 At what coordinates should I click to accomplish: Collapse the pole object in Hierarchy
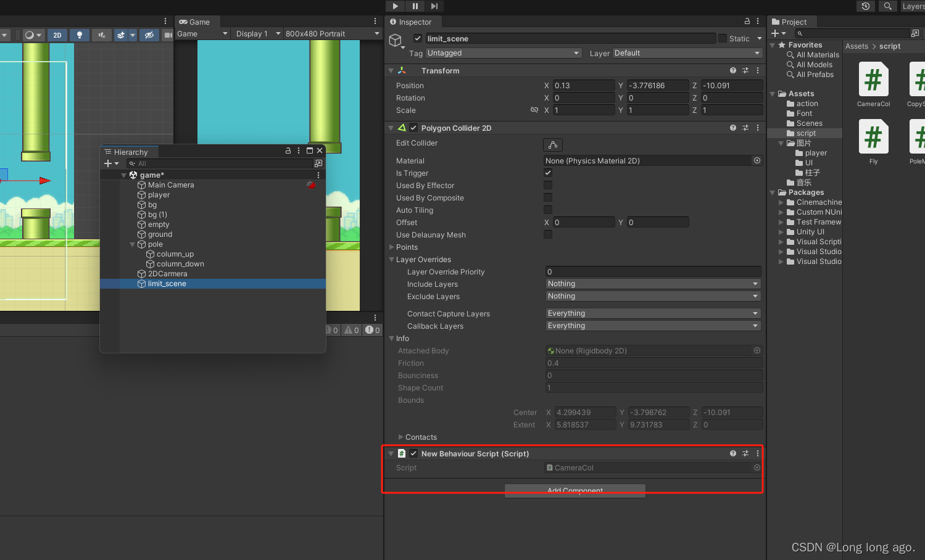click(x=132, y=244)
